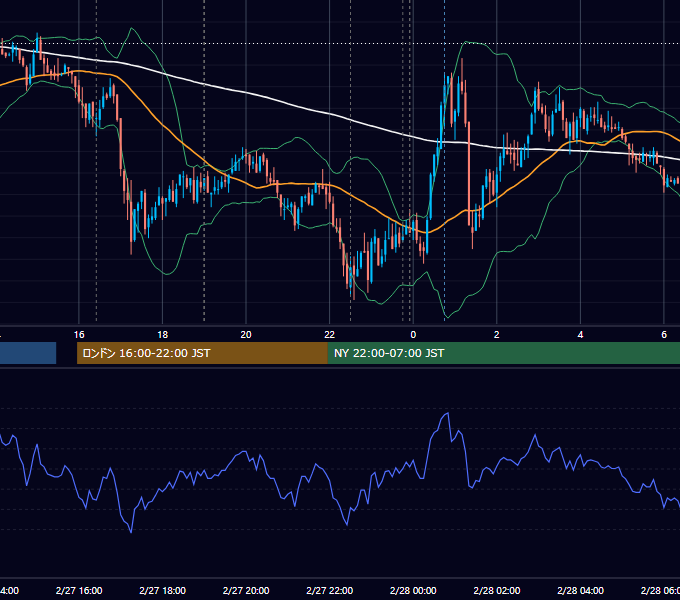The width and height of the screenshot is (680, 600).
Task: Click the blue session bar left of ロンドン
Action: [x=28, y=353]
